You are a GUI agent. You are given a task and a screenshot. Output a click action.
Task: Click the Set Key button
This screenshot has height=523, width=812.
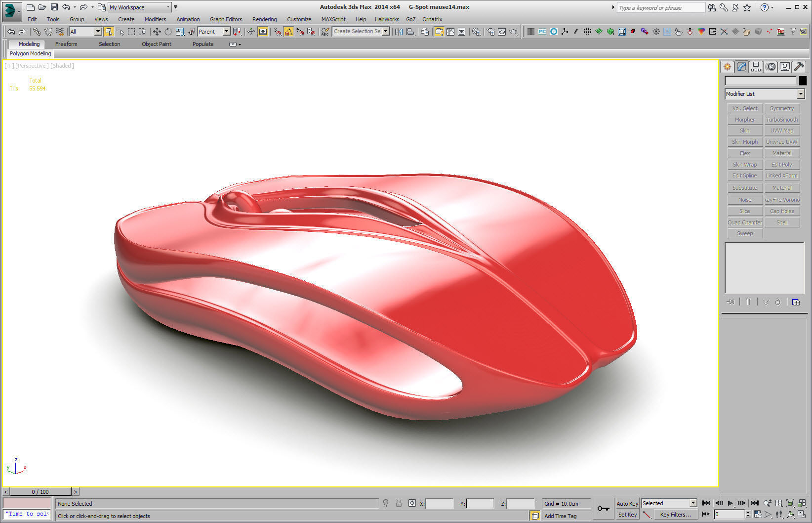click(x=627, y=515)
